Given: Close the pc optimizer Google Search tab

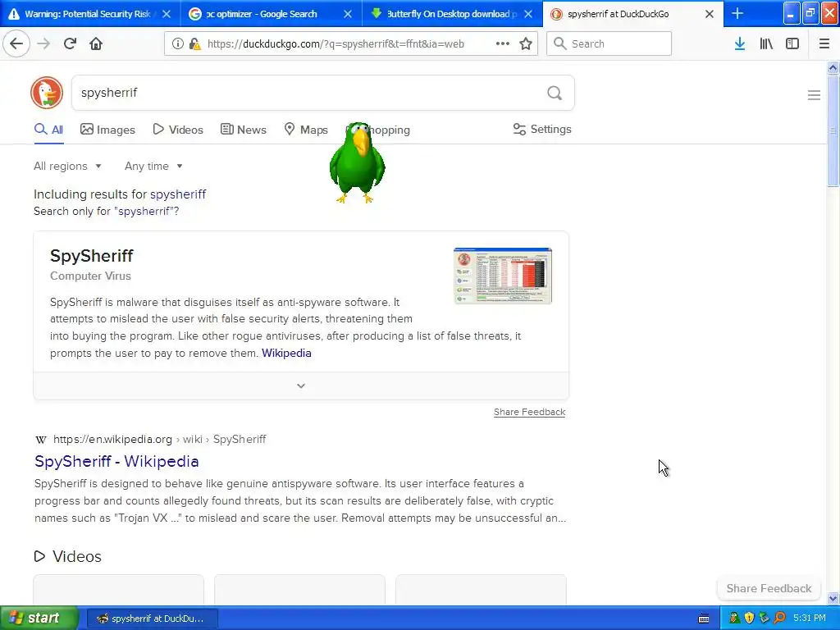Looking at the screenshot, I should pos(348,14).
